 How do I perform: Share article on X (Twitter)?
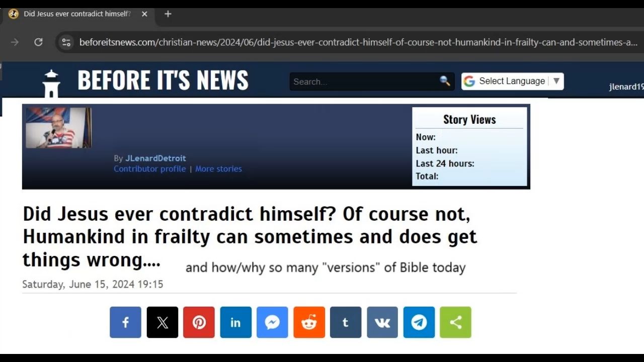click(162, 322)
